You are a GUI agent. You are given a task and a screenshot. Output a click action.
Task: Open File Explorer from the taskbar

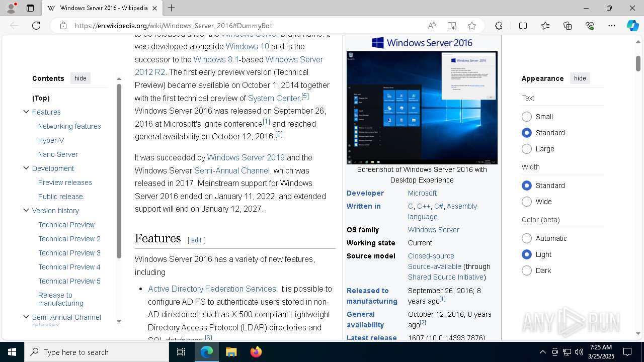[x=231, y=352]
